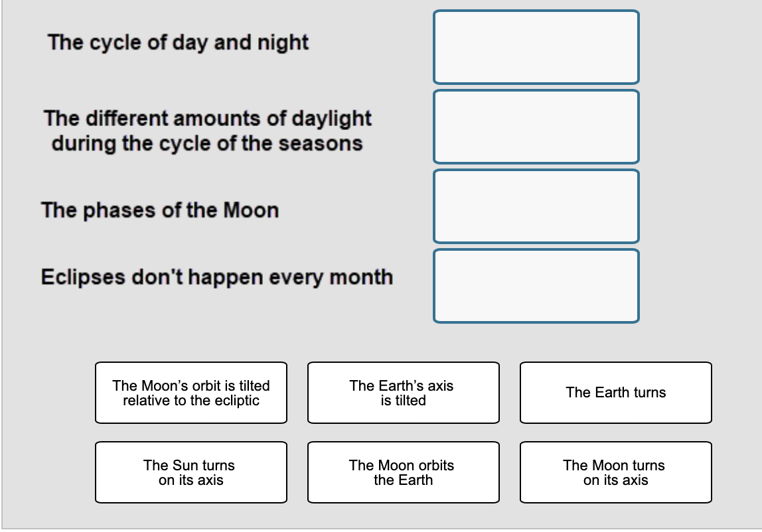Click the middle card in the top answer row

coord(403,393)
